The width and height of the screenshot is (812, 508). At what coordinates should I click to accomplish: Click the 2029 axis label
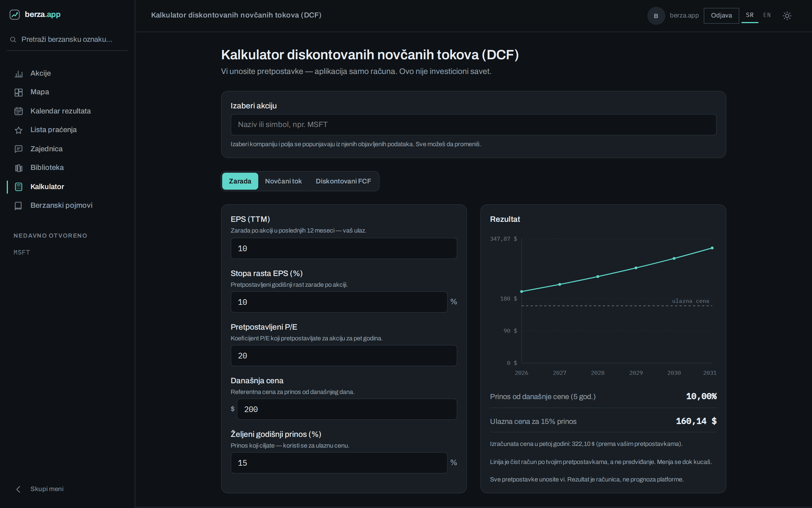(636, 373)
